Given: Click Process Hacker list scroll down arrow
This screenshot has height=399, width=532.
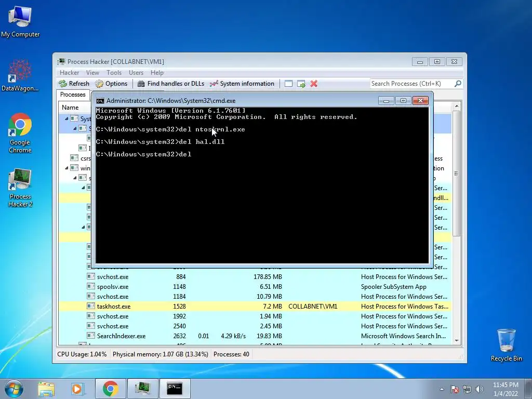Looking at the screenshot, I should (457, 340).
